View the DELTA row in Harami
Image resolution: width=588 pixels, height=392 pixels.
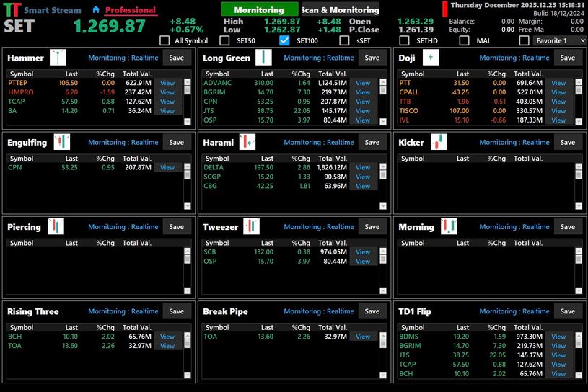(x=363, y=168)
